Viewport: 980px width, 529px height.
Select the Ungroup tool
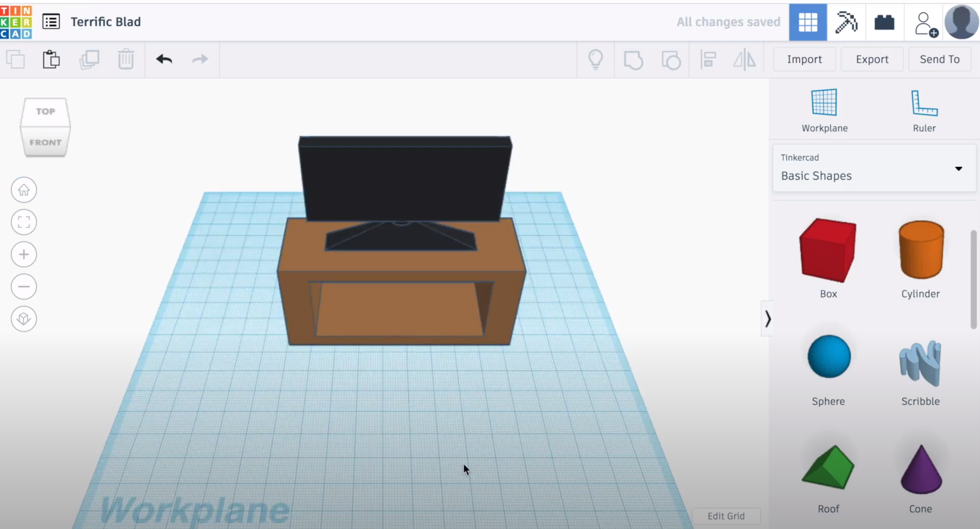671,60
